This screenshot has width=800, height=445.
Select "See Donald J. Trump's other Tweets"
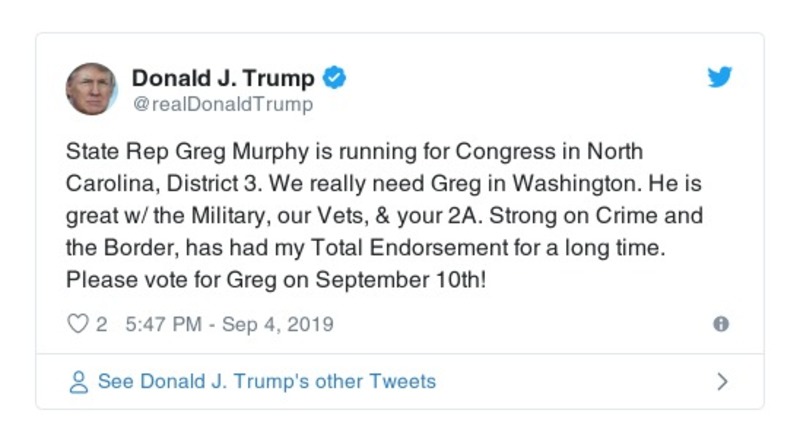(266, 381)
